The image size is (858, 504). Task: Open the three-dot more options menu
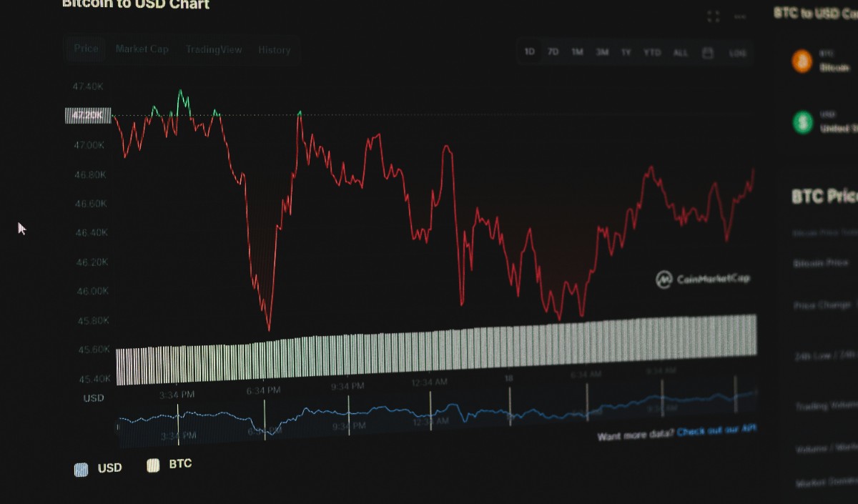pos(740,16)
